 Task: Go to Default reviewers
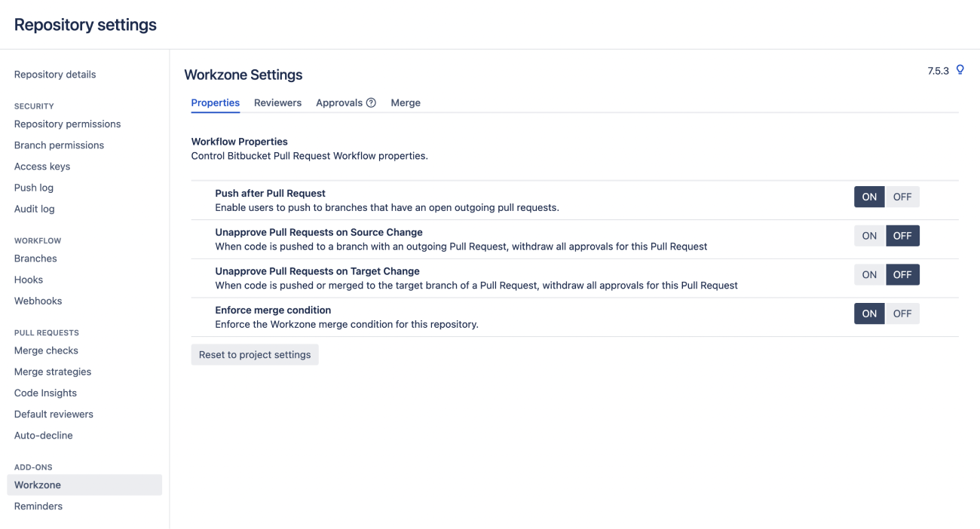pyautogui.click(x=54, y=414)
